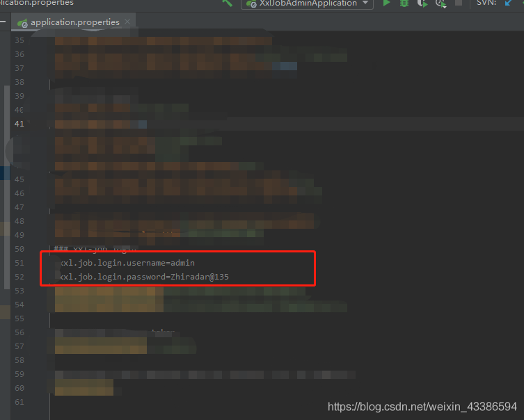
Task: Click the SVN Update Project arrow
Action: (x=509, y=3)
